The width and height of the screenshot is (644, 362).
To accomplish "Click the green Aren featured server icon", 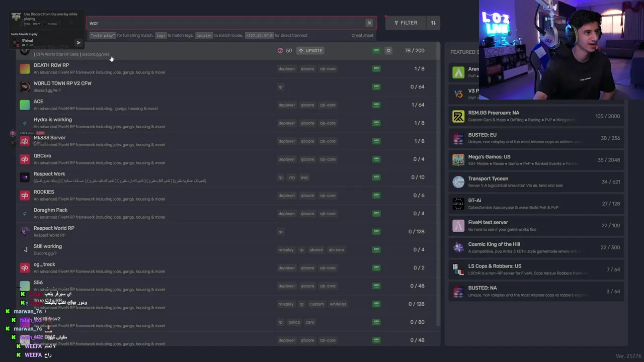I will click(458, 73).
